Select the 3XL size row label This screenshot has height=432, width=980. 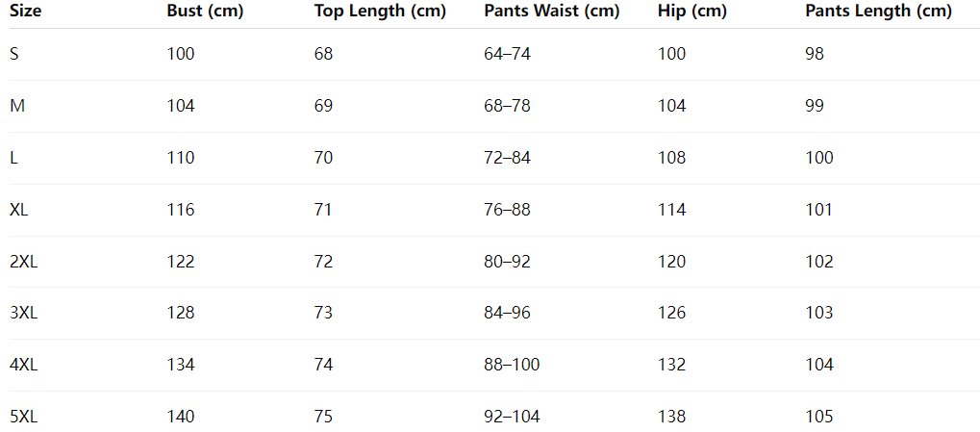click(24, 313)
